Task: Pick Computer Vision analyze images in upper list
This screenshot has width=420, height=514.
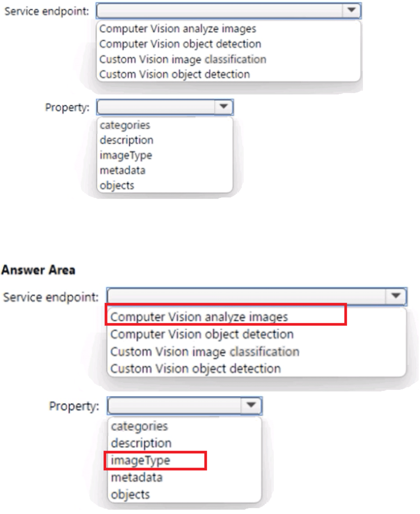Action: [178, 29]
